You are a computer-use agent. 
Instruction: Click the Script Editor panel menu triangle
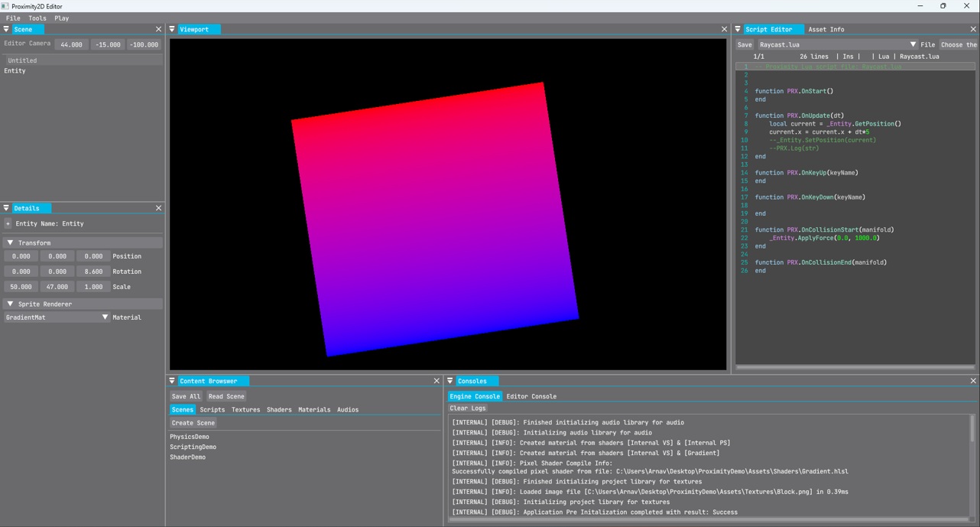(x=738, y=29)
